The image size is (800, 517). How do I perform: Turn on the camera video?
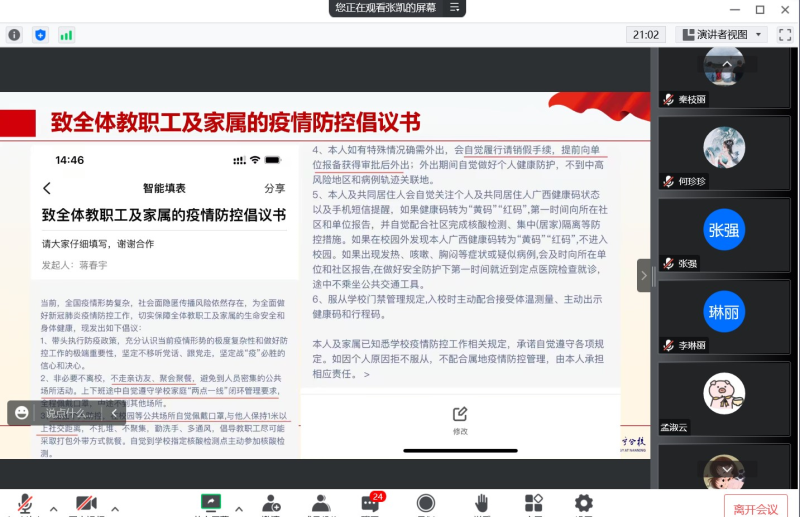[x=87, y=502]
